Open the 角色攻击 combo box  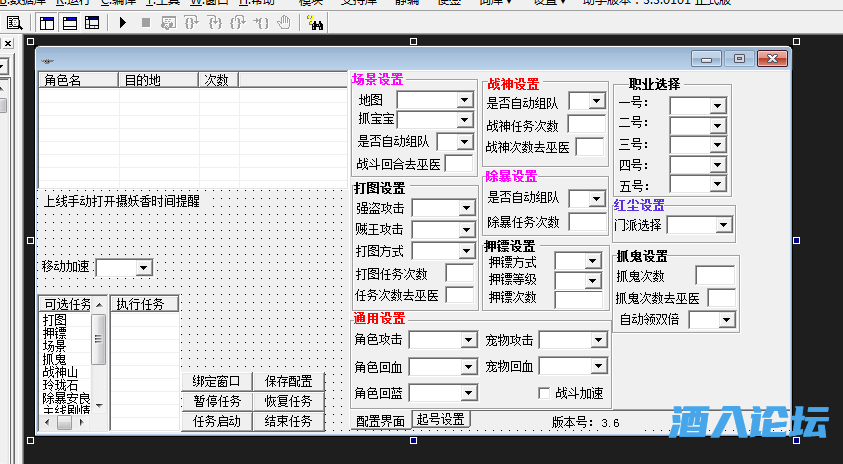pos(468,340)
